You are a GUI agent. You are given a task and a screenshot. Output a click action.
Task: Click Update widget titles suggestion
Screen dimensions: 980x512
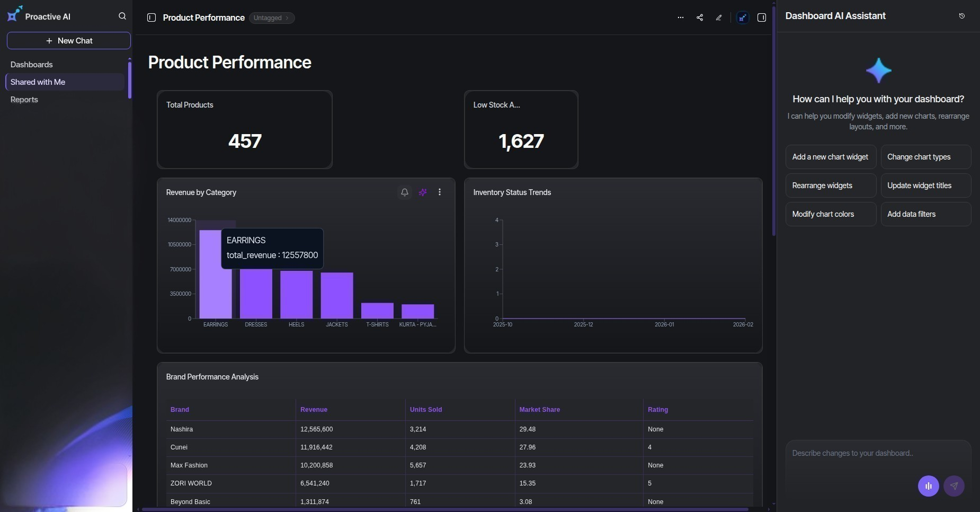[x=926, y=186]
